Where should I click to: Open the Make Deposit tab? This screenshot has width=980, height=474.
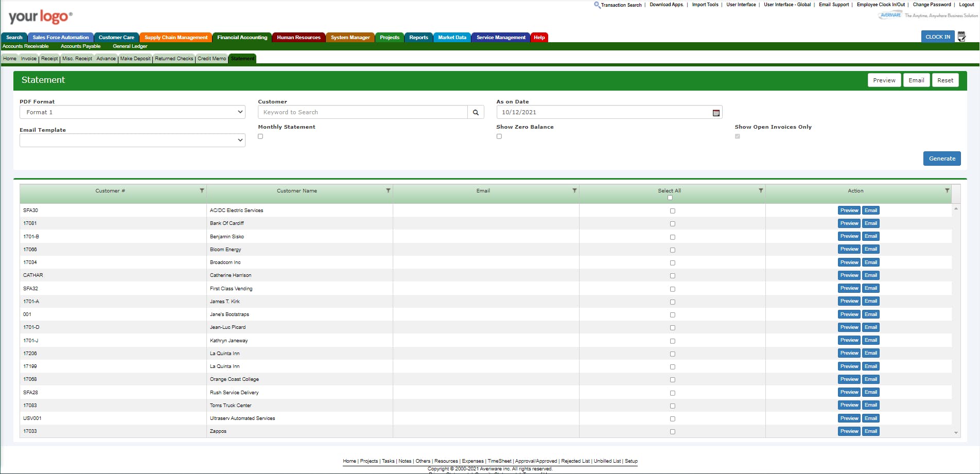(x=135, y=59)
